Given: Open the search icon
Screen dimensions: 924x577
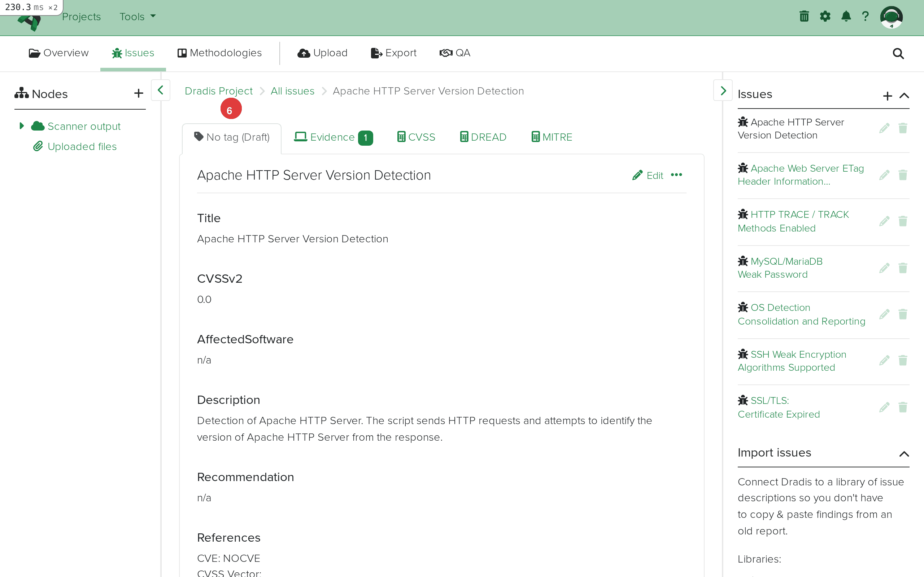Looking at the screenshot, I should 898,53.
